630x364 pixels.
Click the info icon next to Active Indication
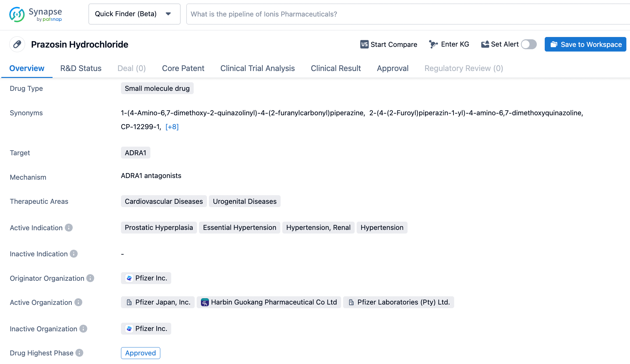tap(69, 228)
